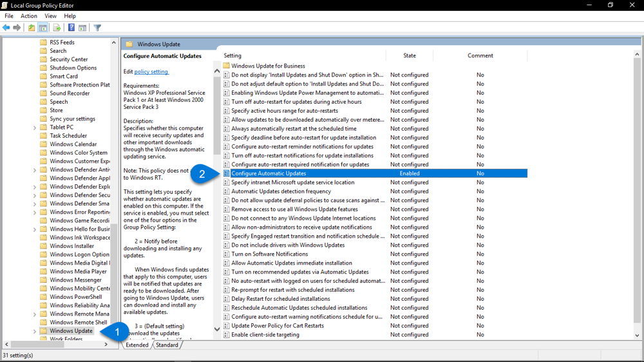Select the Windows Media Player tree folder

tap(78, 271)
